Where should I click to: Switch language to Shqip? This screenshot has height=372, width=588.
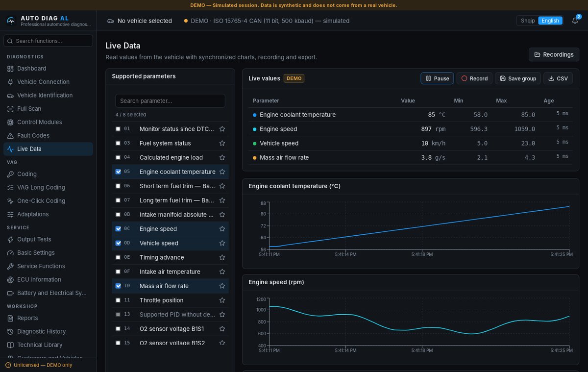528,21
